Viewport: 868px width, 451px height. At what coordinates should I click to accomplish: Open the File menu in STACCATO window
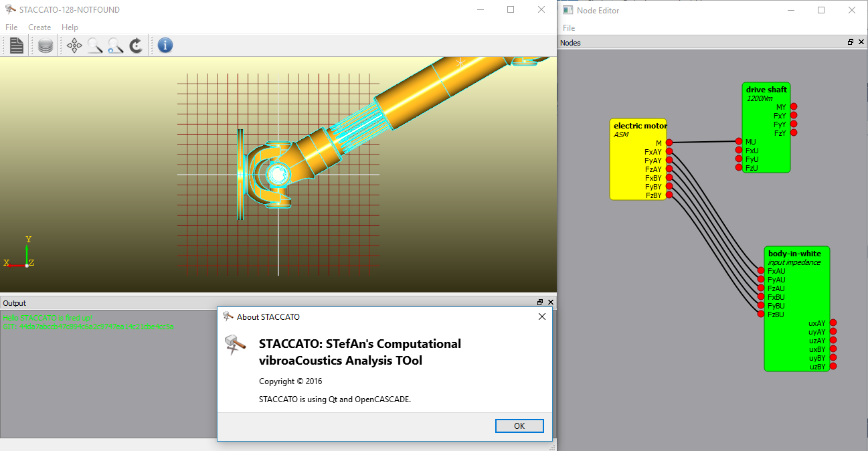click(11, 27)
